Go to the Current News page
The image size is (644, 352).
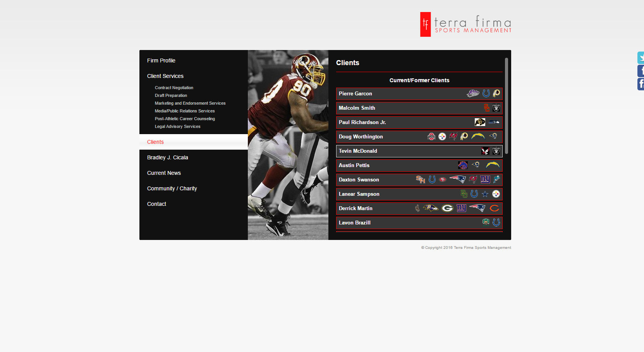tap(164, 173)
